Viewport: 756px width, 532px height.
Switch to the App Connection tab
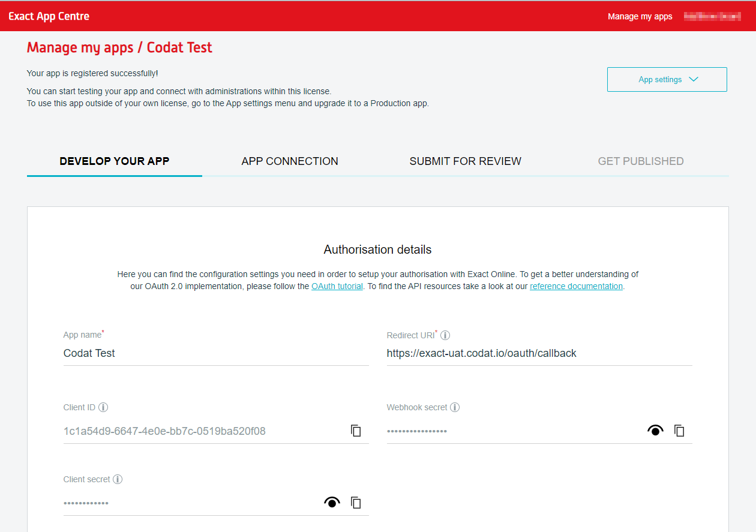click(290, 161)
